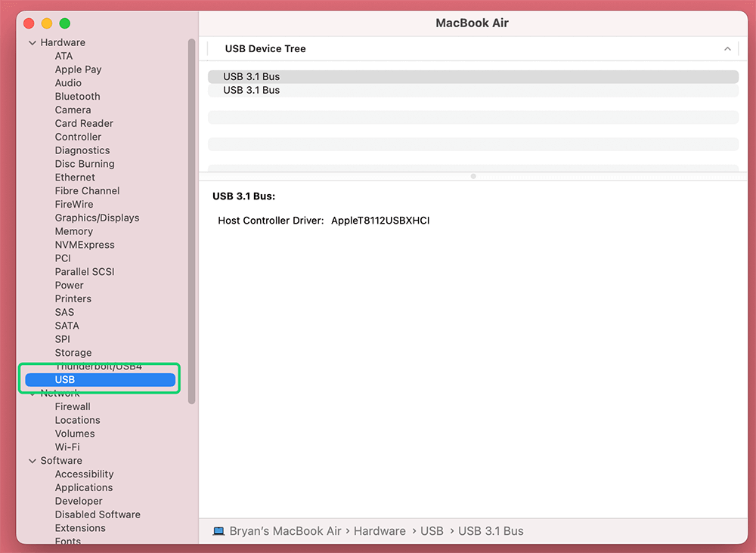Click the split pane divider handle

coord(473,176)
